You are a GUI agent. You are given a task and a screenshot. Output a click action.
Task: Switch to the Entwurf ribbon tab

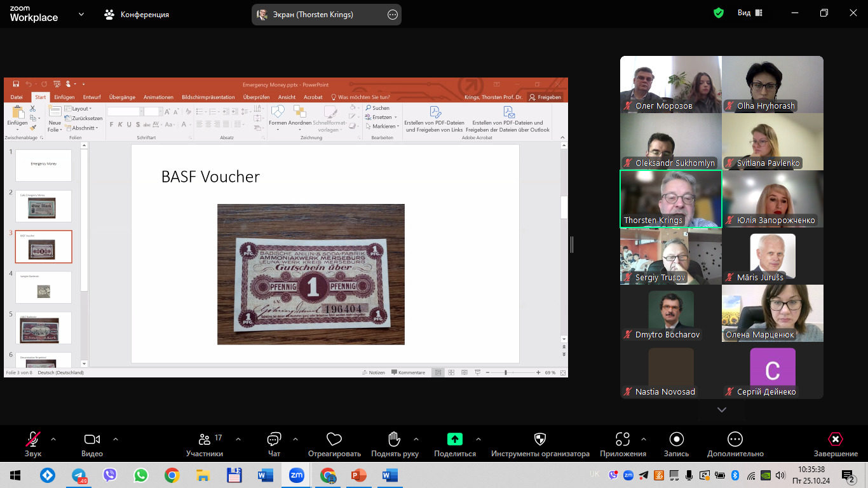[x=92, y=97]
